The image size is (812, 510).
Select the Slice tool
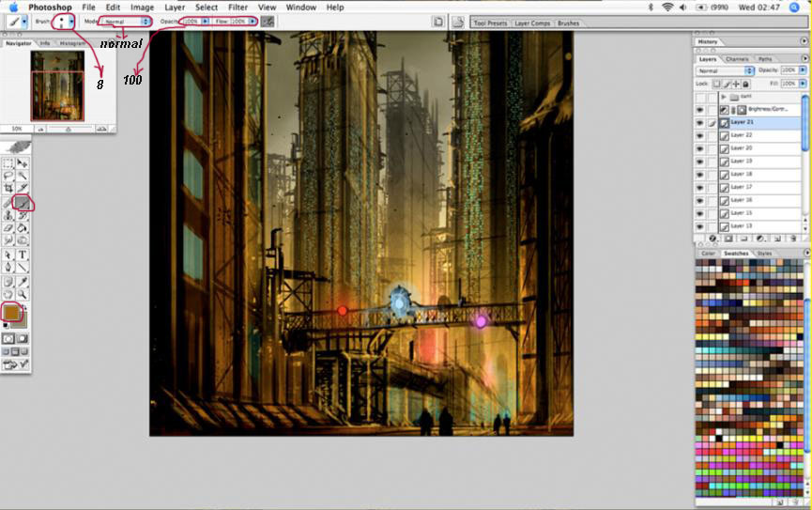[23, 188]
